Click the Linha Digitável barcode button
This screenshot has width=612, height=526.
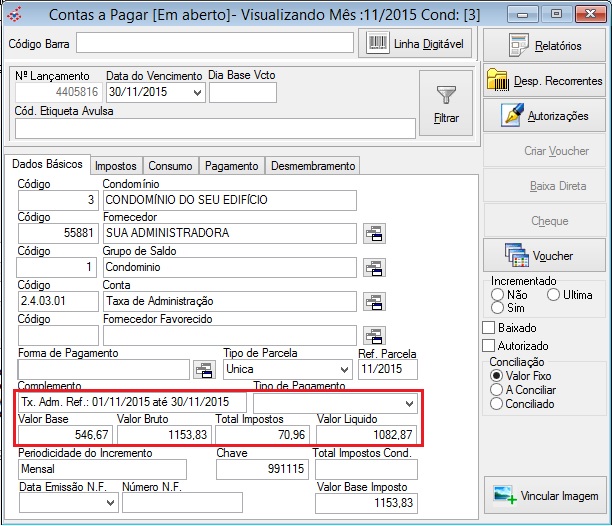coord(416,44)
